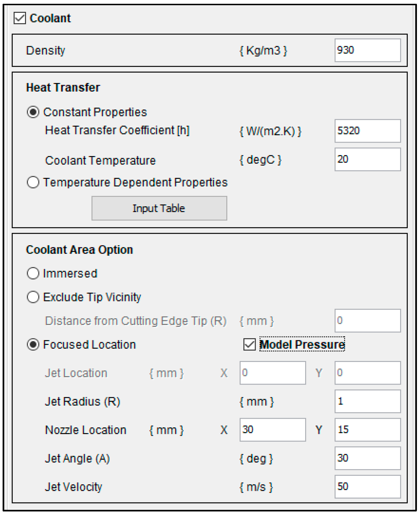This screenshot has width=420, height=515.
Task: Click the Nozzle Location X field
Action: (273, 430)
